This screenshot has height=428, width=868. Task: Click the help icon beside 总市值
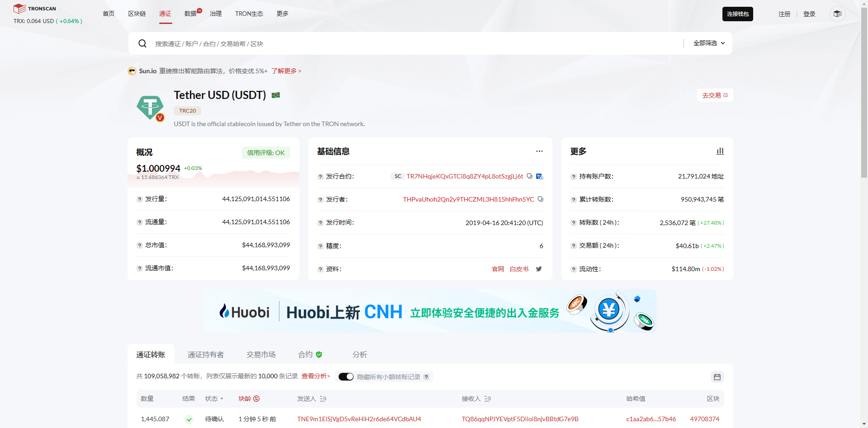[x=140, y=245]
